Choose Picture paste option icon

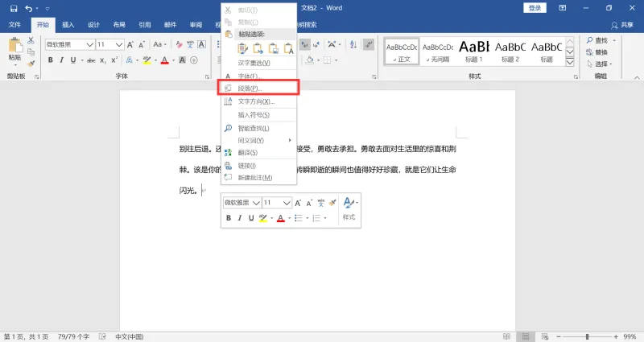[273, 48]
